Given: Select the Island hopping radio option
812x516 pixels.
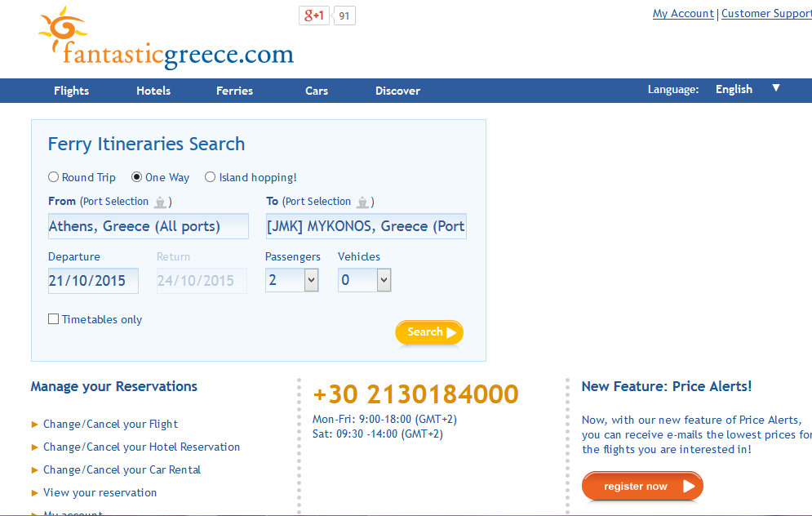Looking at the screenshot, I should [x=210, y=177].
